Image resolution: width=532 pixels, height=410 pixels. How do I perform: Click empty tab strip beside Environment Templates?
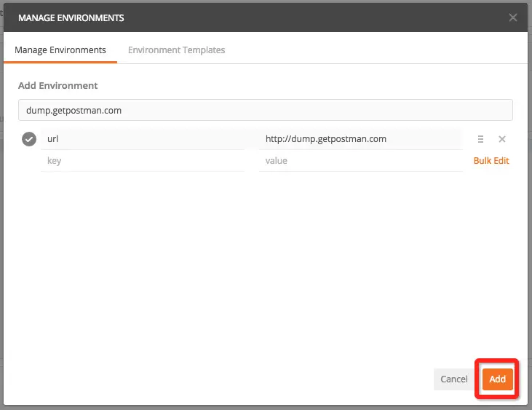373,50
